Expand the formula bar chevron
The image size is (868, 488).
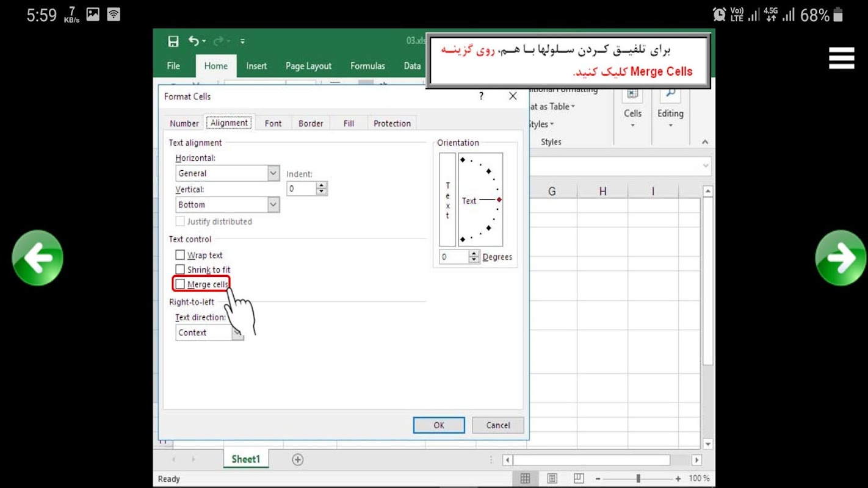pos(706,165)
